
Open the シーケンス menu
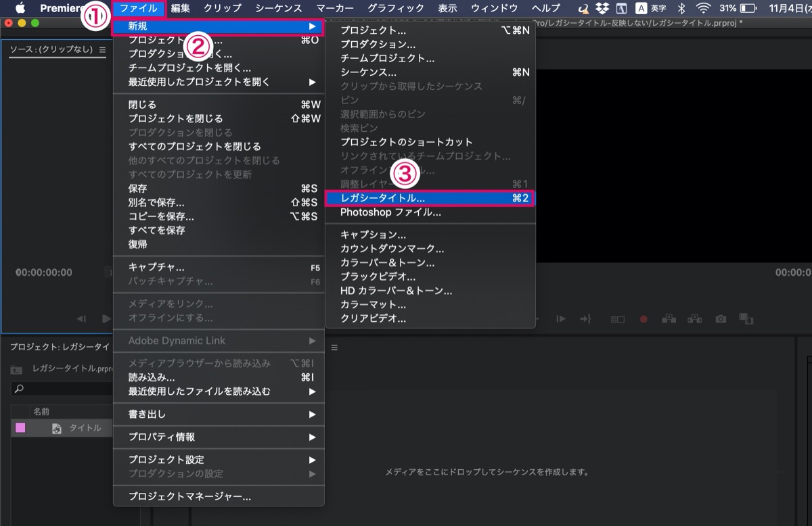point(279,8)
